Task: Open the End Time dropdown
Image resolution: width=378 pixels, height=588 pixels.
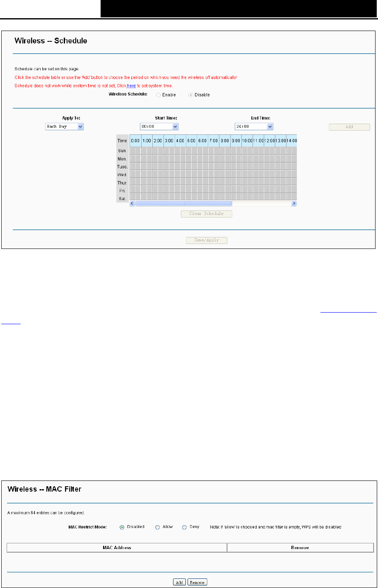Action: (x=254, y=127)
